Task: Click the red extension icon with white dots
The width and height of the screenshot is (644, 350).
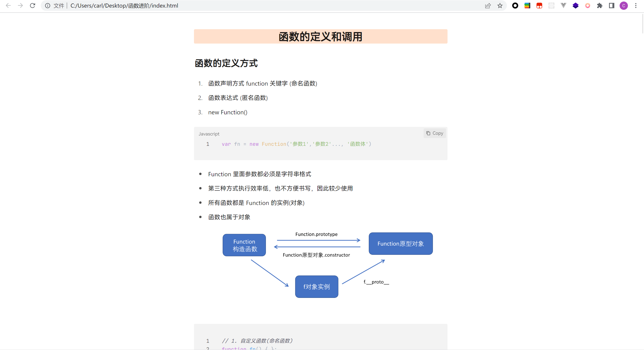Action: [x=539, y=5]
